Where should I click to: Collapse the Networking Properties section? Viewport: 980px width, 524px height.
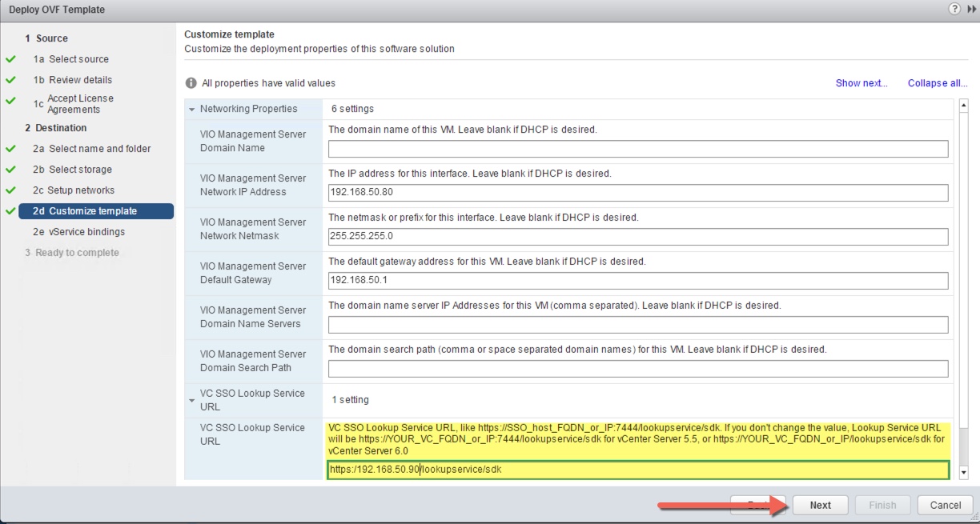tap(192, 110)
